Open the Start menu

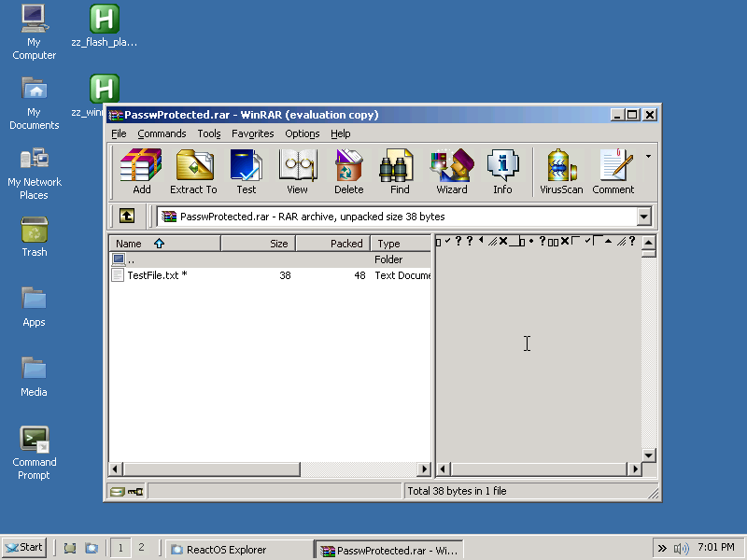(x=22, y=548)
